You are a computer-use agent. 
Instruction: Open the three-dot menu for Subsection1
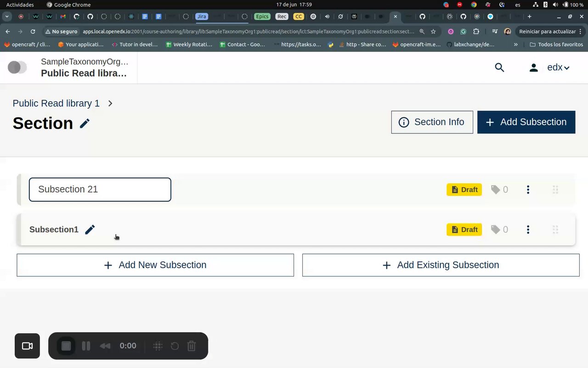[x=528, y=230]
